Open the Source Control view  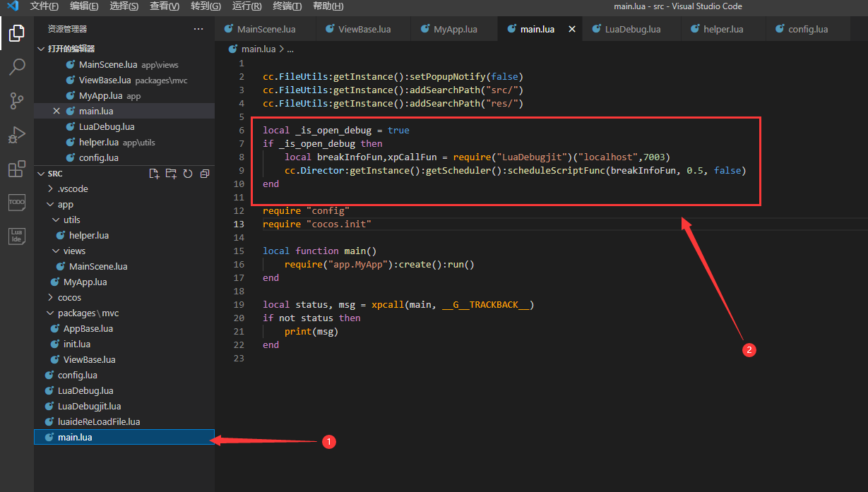[16, 101]
